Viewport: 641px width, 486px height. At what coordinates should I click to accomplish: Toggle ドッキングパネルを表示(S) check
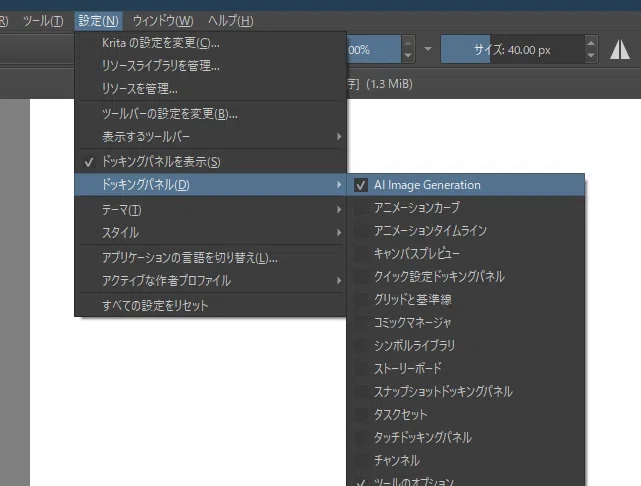point(211,162)
